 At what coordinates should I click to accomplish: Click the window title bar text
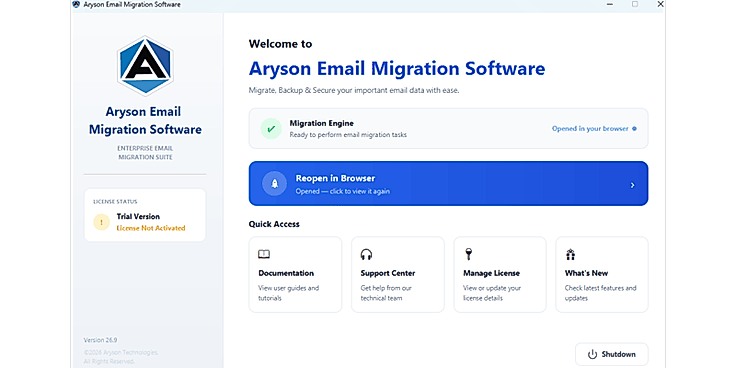point(132,5)
